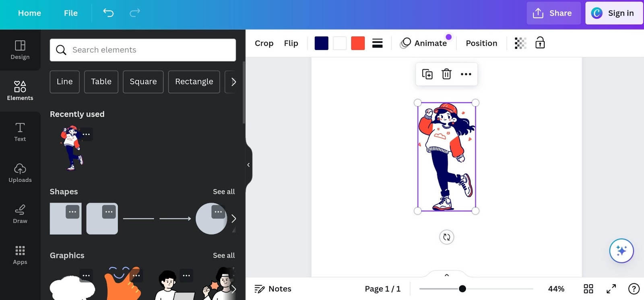Go to Home
Image resolution: width=644 pixels, height=300 pixels.
(x=29, y=13)
